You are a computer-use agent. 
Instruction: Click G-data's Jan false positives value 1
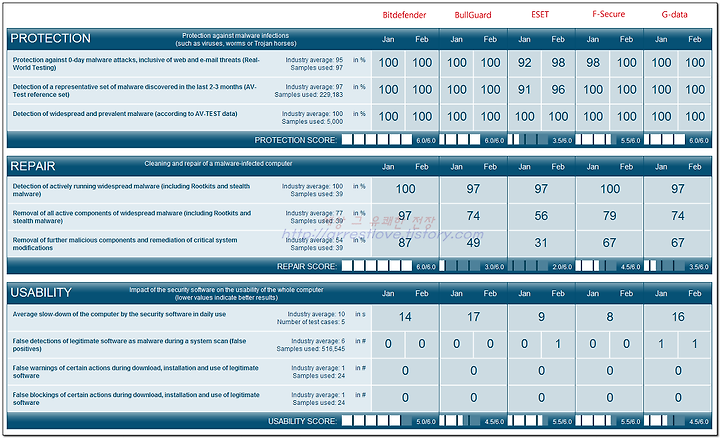(x=661, y=344)
